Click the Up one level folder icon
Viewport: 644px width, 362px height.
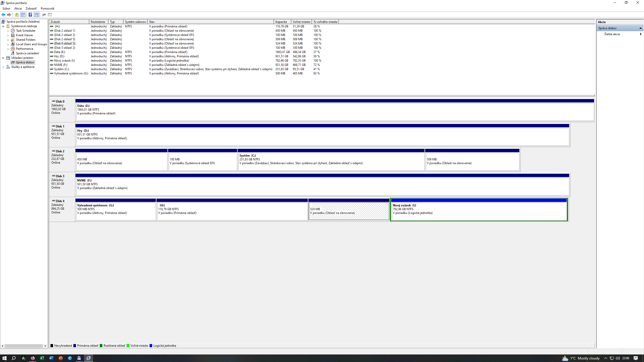click(x=17, y=15)
